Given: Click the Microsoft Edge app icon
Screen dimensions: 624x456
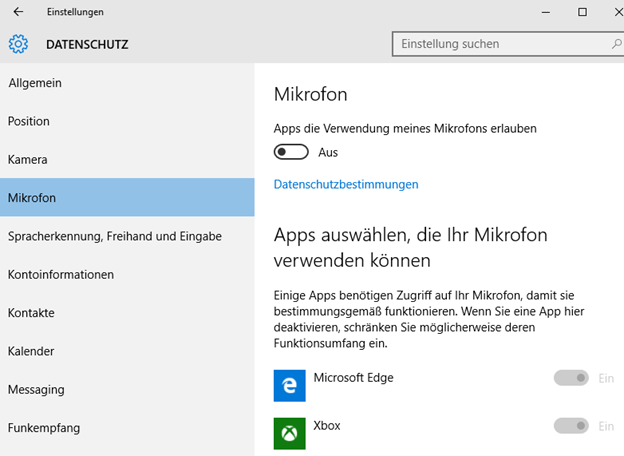Looking at the screenshot, I should (x=289, y=386).
